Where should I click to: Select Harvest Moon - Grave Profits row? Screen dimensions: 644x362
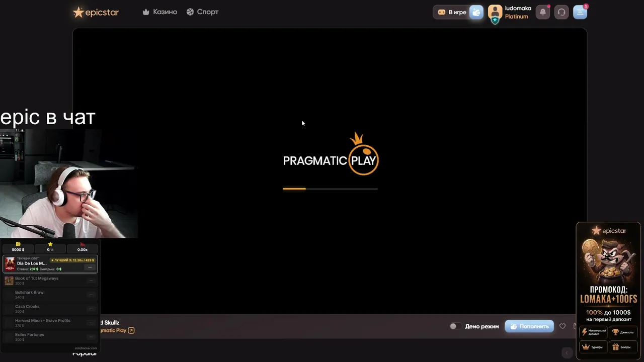[50, 323]
